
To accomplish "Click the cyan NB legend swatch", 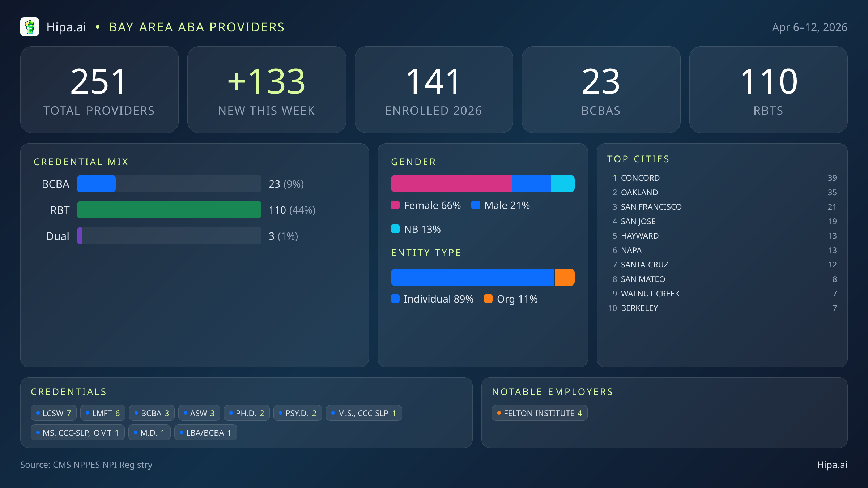I will (395, 229).
